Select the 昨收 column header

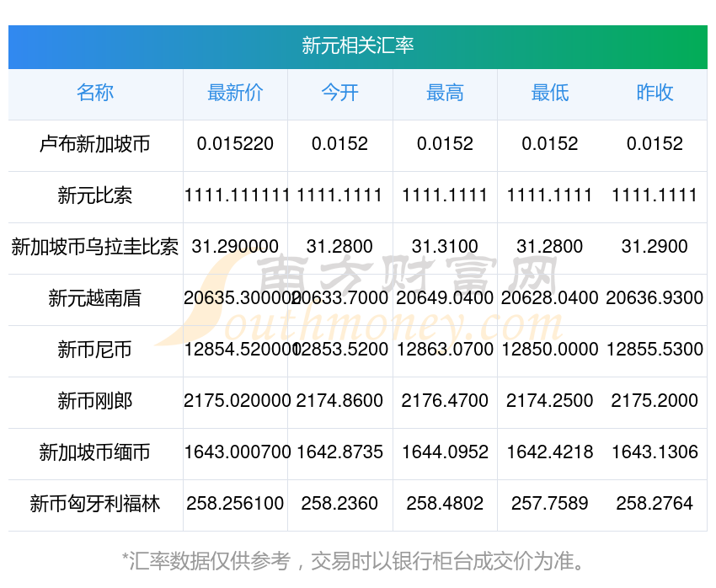click(x=655, y=94)
